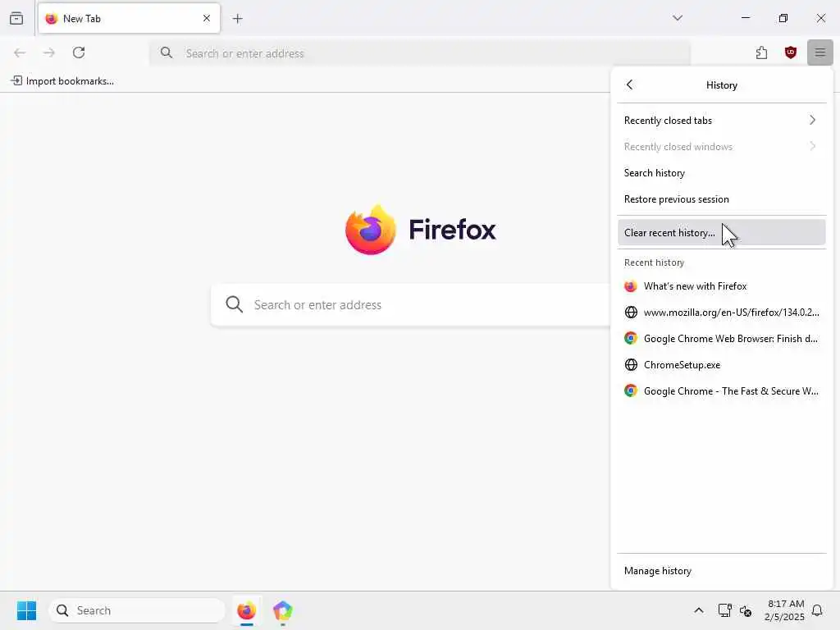The height and width of the screenshot is (630, 840).
Task: Open ChromeSetup.exe history entry
Action: (721, 365)
